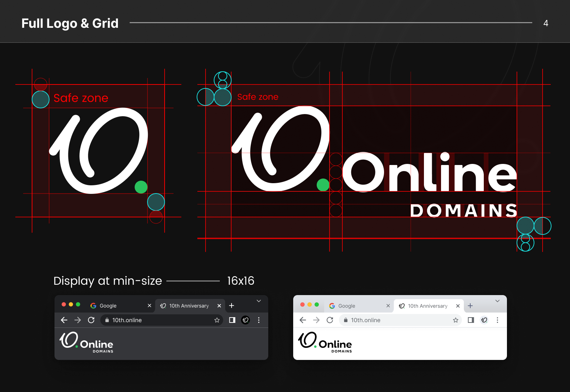Click the back arrow in the left browser
Image resolution: width=570 pixels, height=392 pixels.
pos(64,320)
